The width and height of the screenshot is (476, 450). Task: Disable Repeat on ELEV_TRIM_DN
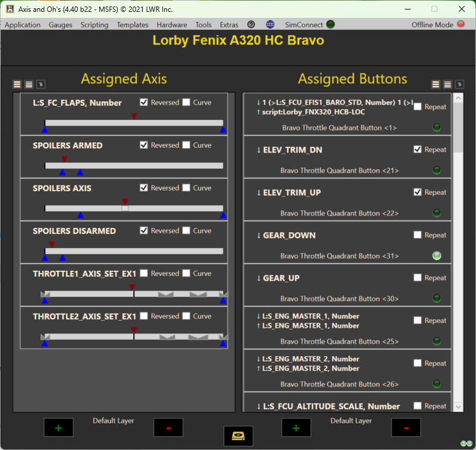(418, 149)
